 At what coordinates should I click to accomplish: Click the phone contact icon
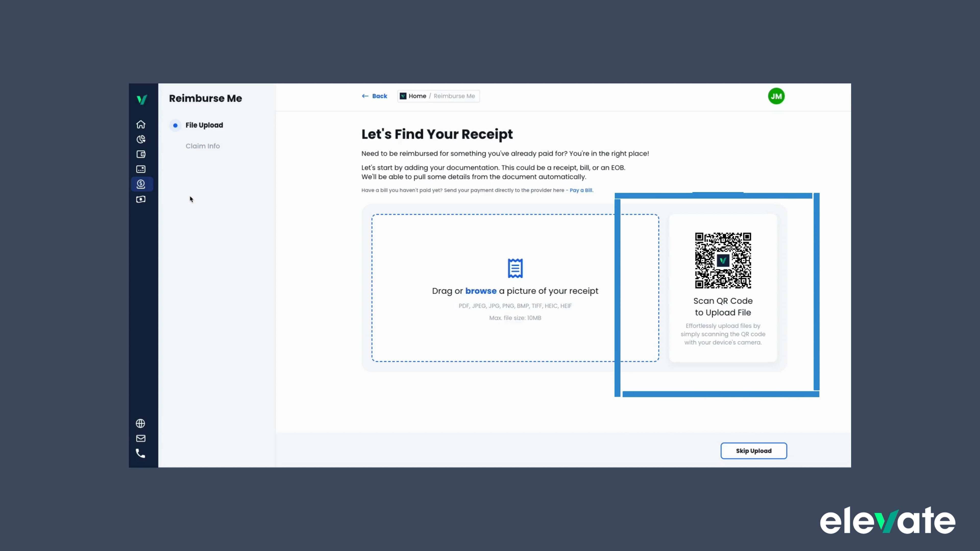tap(140, 453)
